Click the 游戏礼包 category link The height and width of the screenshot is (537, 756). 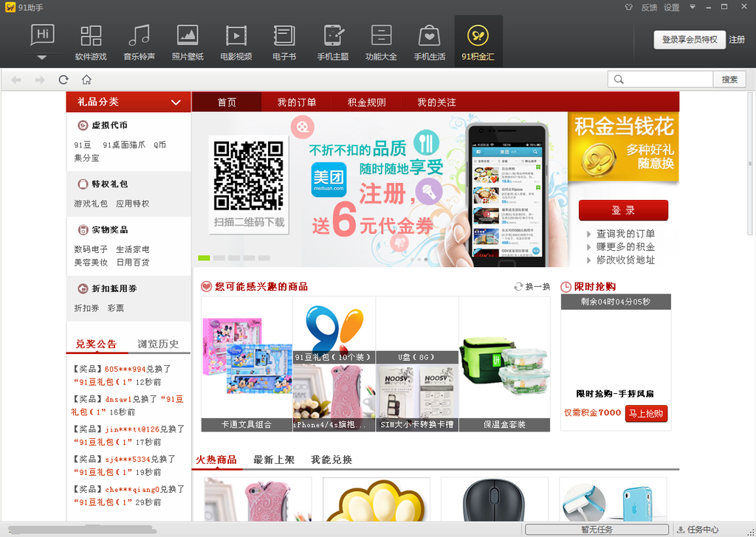pos(91,204)
